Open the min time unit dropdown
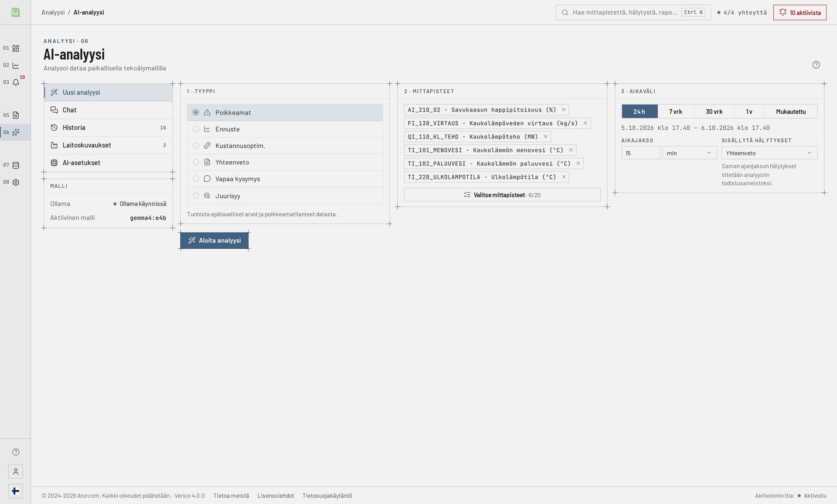This screenshot has width=837, height=504. [689, 153]
